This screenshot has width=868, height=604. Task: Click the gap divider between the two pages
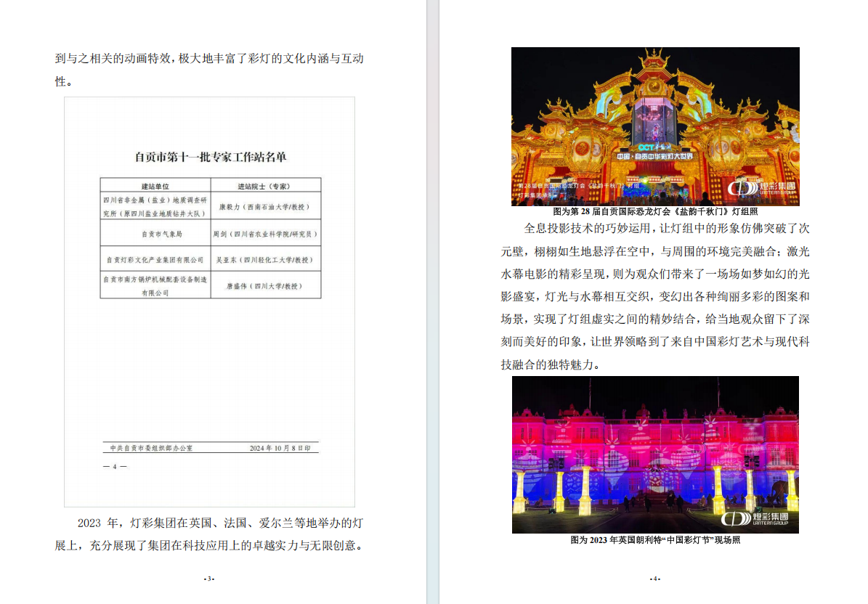tap(433, 302)
